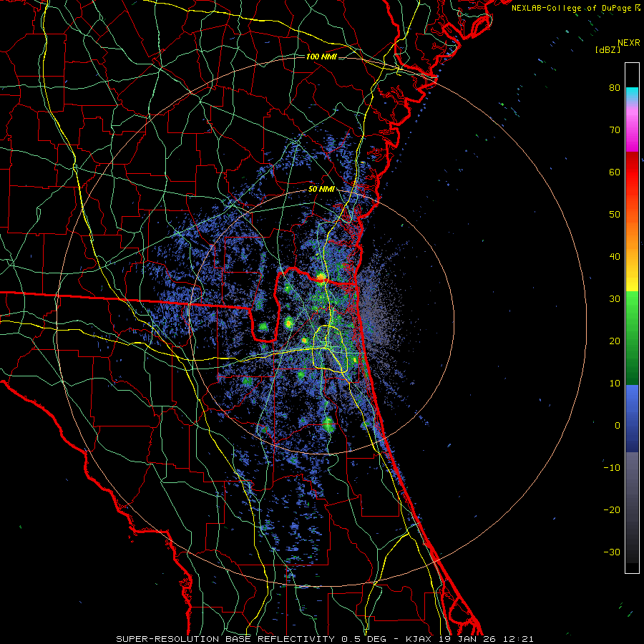Click the 30 dBZ scale value

coord(615,298)
